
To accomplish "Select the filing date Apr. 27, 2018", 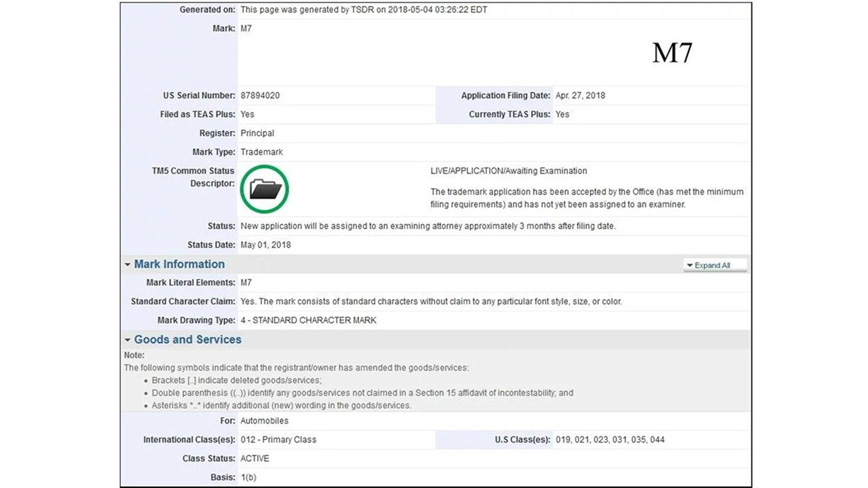I will (x=580, y=95).
